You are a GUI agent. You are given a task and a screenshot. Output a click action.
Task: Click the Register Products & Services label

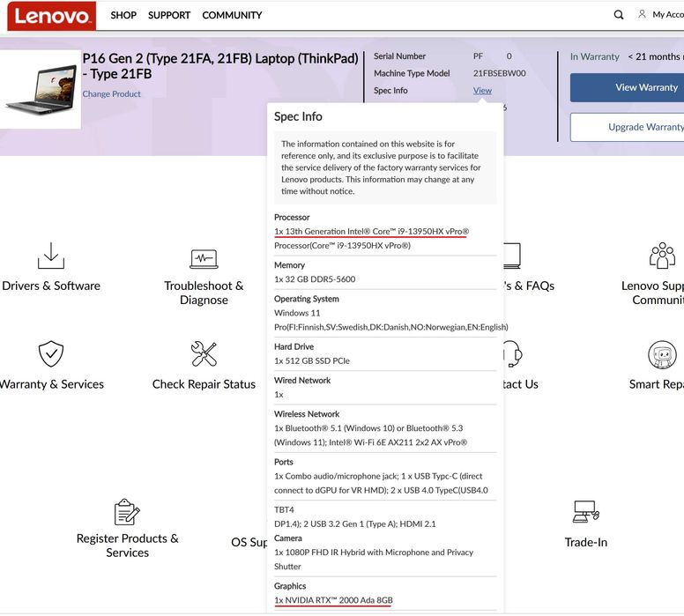[x=128, y=545]
